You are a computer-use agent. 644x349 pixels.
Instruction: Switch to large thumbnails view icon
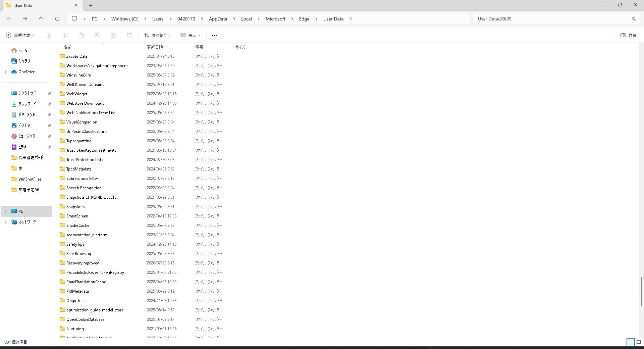639,342
